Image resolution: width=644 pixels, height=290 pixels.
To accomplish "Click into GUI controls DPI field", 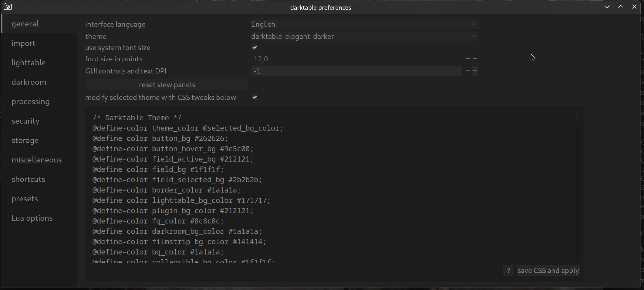I will coord(356,71).
